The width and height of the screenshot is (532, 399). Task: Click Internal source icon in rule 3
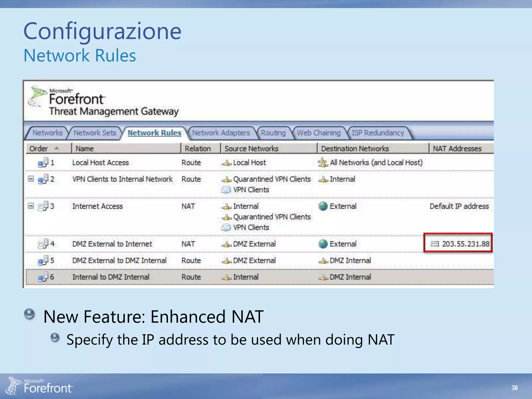[227, 207]
